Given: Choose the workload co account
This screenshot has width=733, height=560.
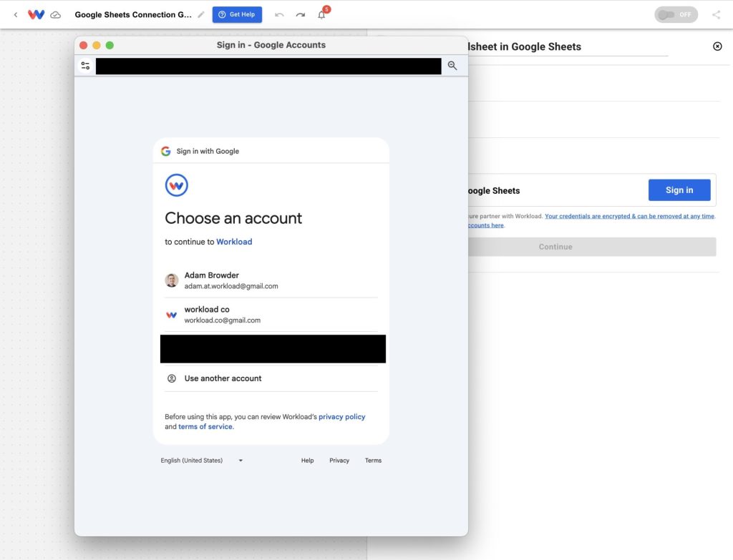Looking at the screenshot, I should (271, 315).
